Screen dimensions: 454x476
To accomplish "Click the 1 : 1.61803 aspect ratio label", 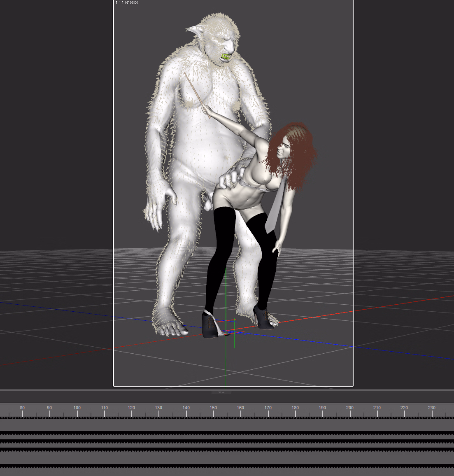I will click(x=127, y=3).
